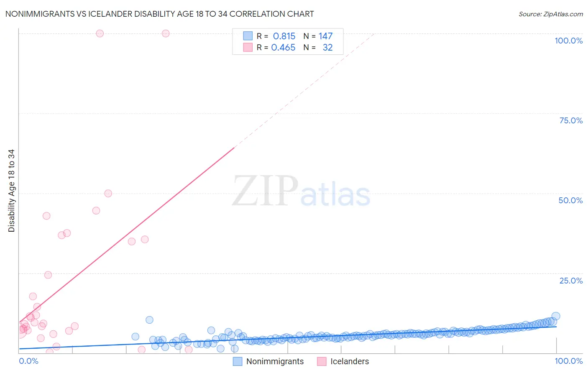
Task: Open the Source: ZipAtlas.com link
Action: pyautogui.click(x=551, y=14)
